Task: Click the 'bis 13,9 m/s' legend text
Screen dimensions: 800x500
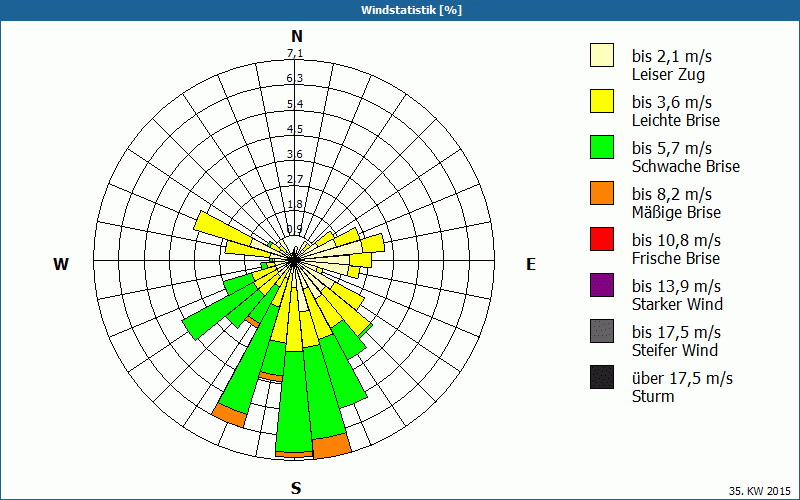Action: click(676, 286)
